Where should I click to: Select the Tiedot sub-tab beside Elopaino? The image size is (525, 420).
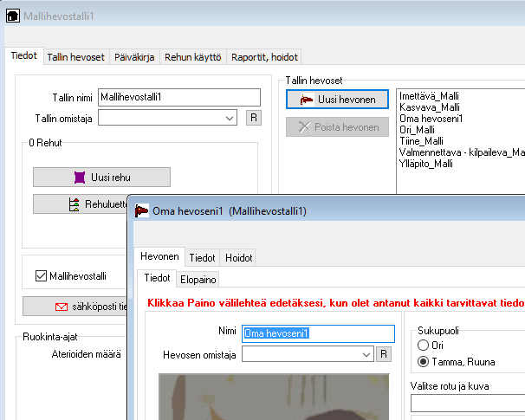click(x=157, y=278)
